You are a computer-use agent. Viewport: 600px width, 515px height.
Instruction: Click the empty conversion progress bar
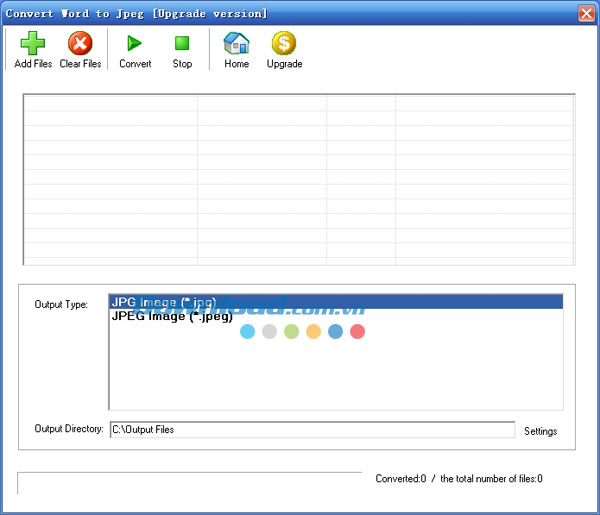click(x=189, y=482)
